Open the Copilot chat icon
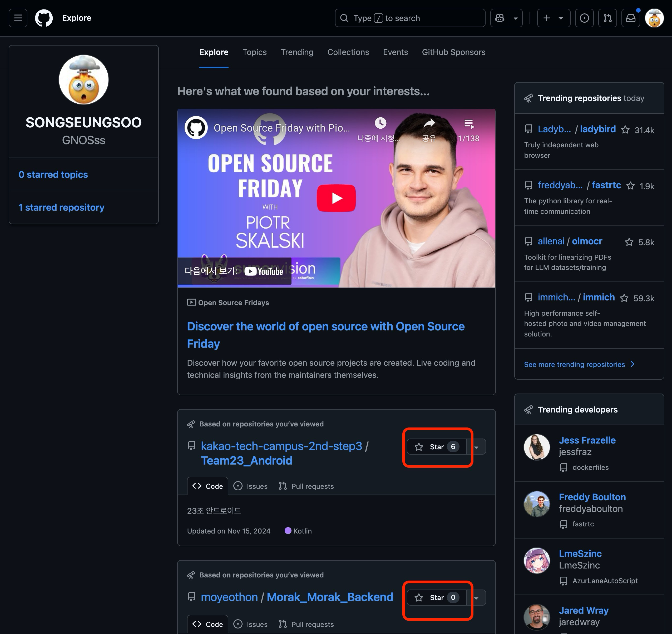The width and height of the screenshot is (672, 634). tap(500, 18)
